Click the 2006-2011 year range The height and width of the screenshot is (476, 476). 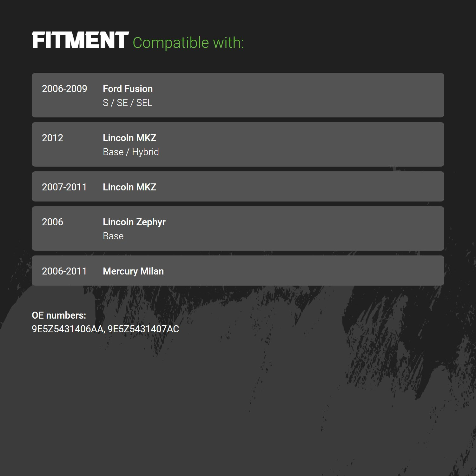point(64,271)
